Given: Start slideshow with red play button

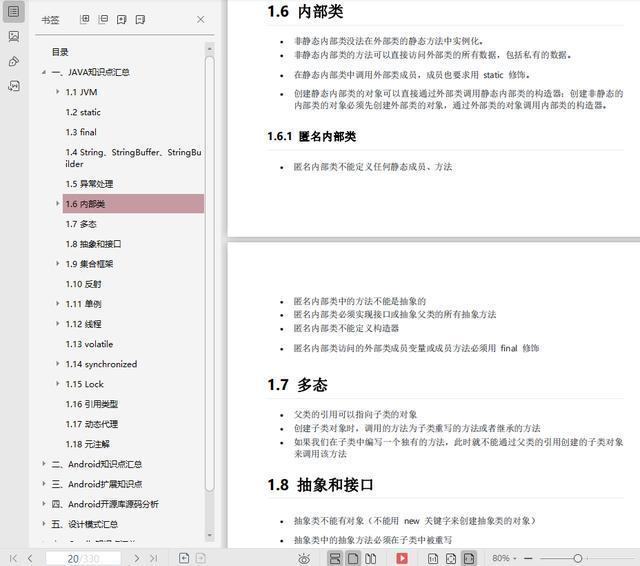Looking at the screenshot, I should tap(402, 558).
